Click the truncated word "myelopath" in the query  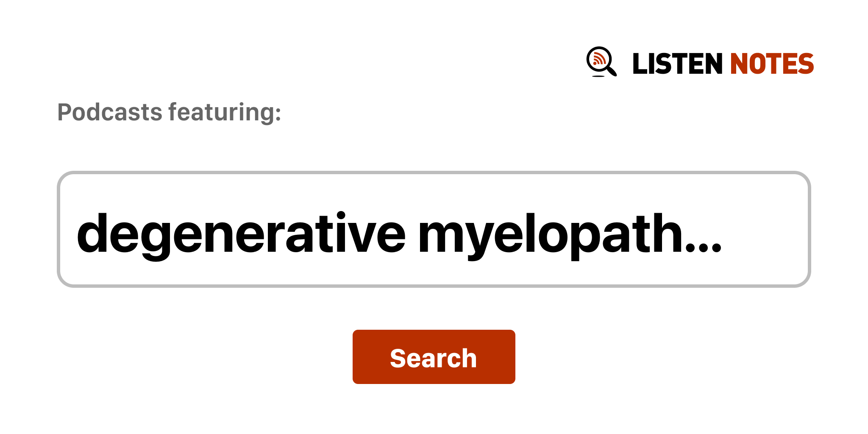(x=550, y=234)
